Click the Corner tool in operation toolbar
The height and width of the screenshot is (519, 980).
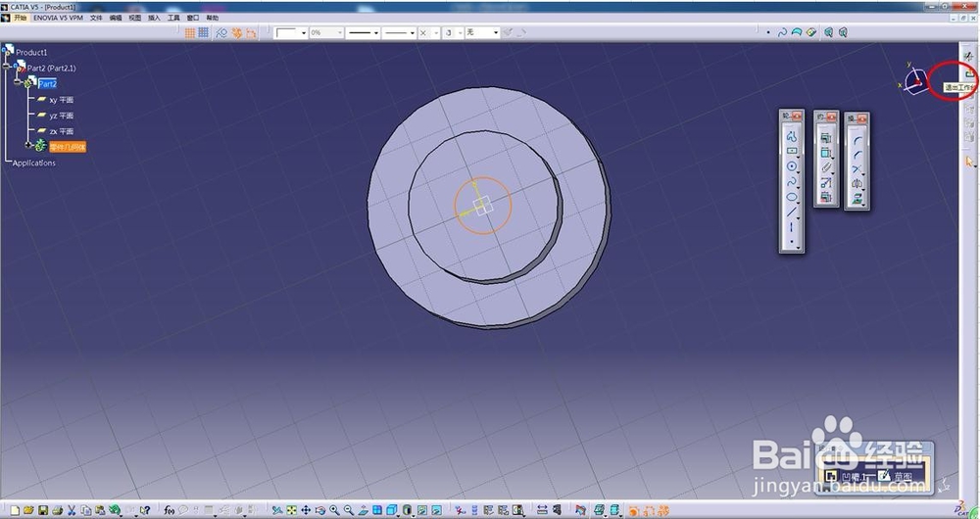tap(857, 140)
